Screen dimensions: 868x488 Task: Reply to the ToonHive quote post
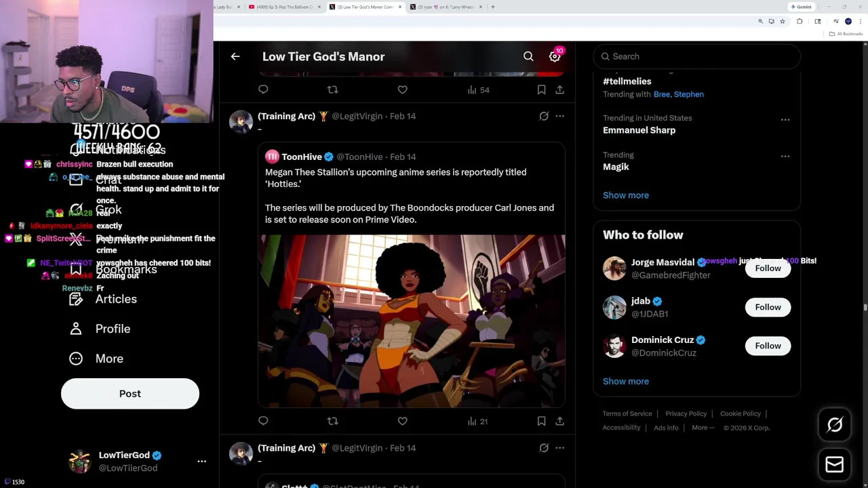263,421
